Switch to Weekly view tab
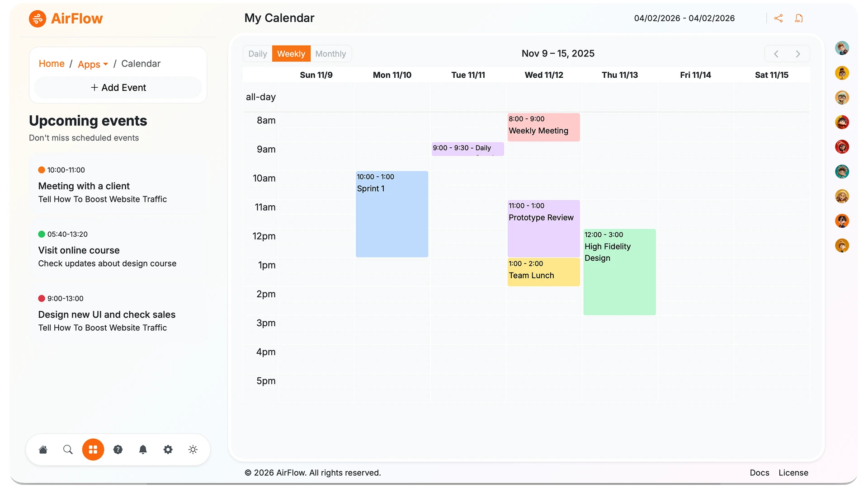Screen dimensions: 868x488 click(x=291, y=54)
